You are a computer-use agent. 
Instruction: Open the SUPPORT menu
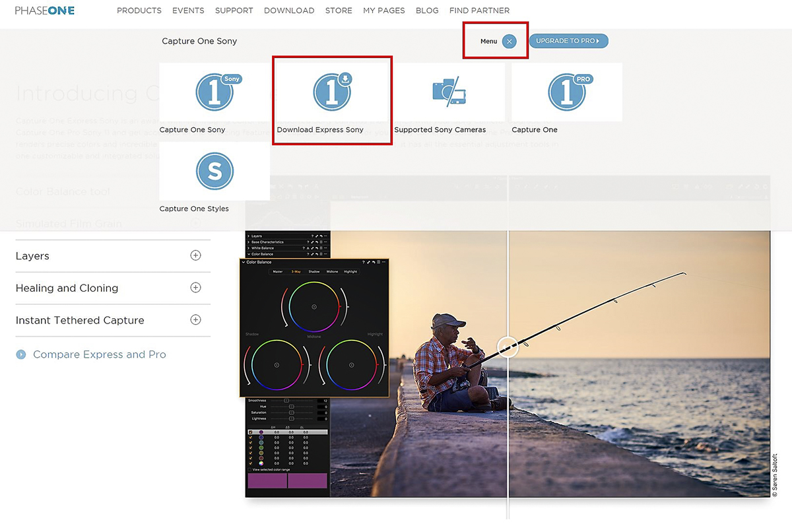click(234, 11)
